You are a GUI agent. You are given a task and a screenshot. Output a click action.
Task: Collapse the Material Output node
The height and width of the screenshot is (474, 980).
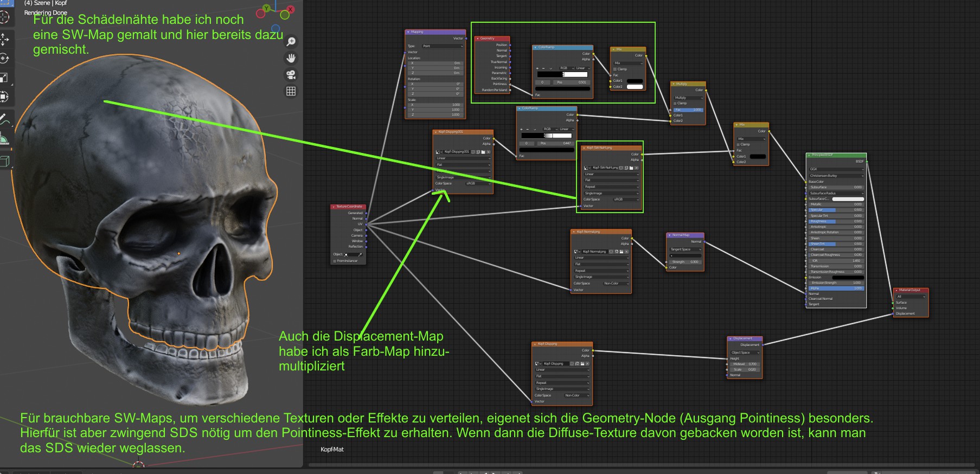(896, 290)
